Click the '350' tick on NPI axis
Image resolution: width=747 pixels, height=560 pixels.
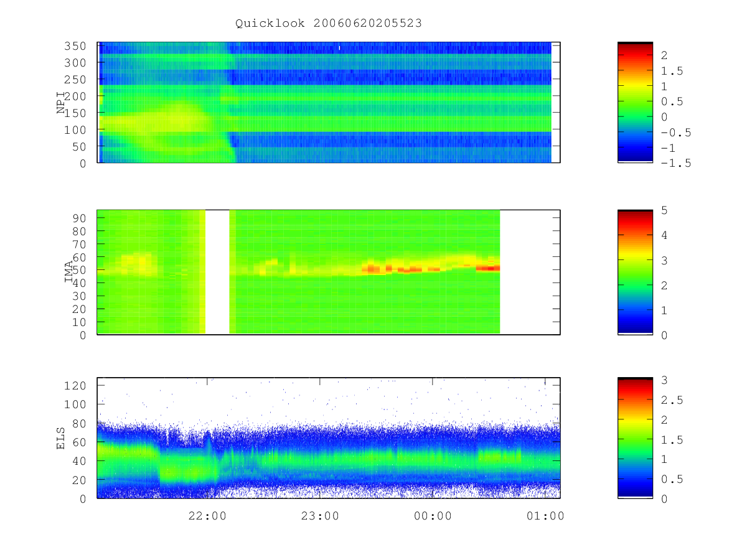[x=76, y=46]
